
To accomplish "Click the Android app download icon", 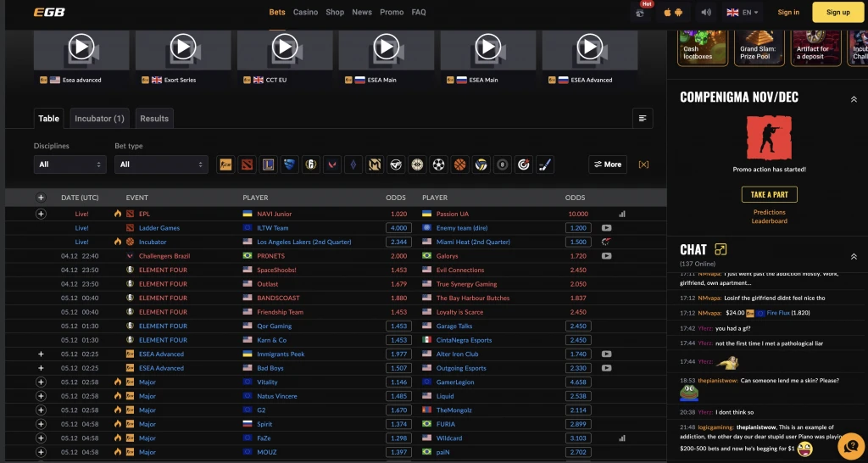I will 680,12.
